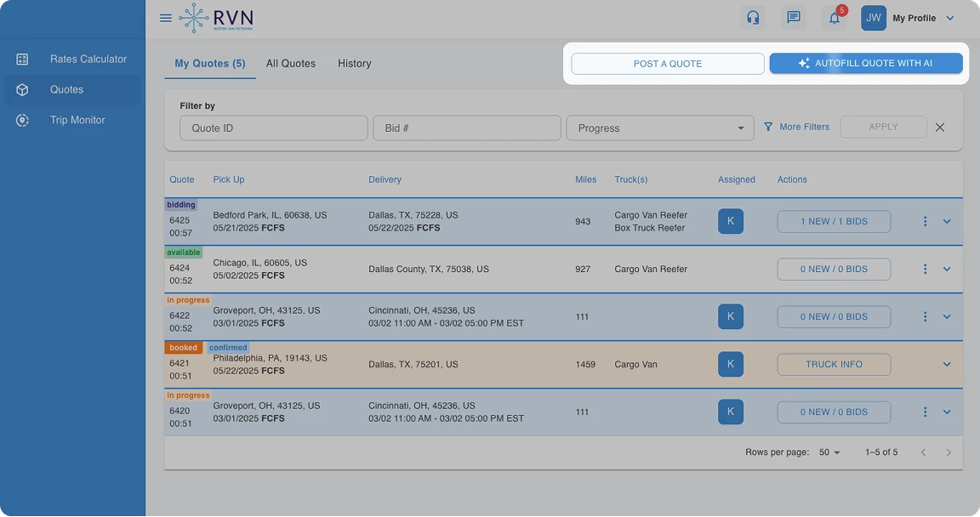Open the Progress filter dropdown
Image resolution: width=980 pixels, height=517 pixels.
660,128
